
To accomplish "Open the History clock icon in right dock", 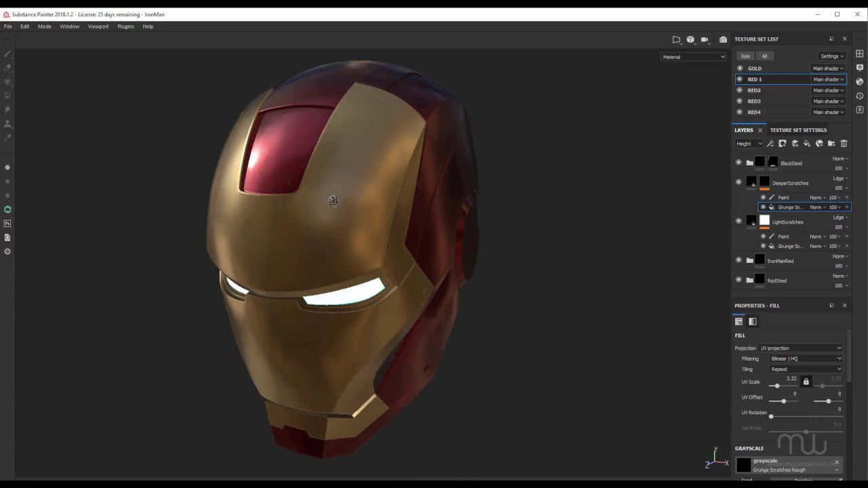I will coord(859,96).
